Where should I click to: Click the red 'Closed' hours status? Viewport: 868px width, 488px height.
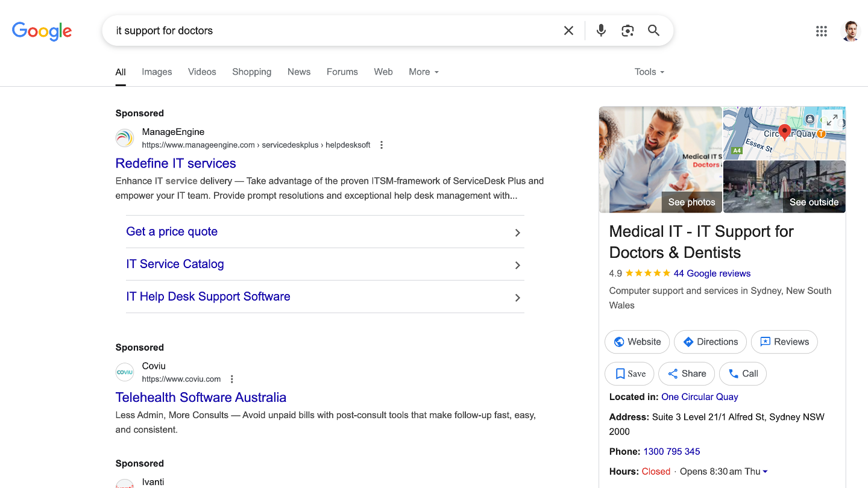(x=656, y=472)
